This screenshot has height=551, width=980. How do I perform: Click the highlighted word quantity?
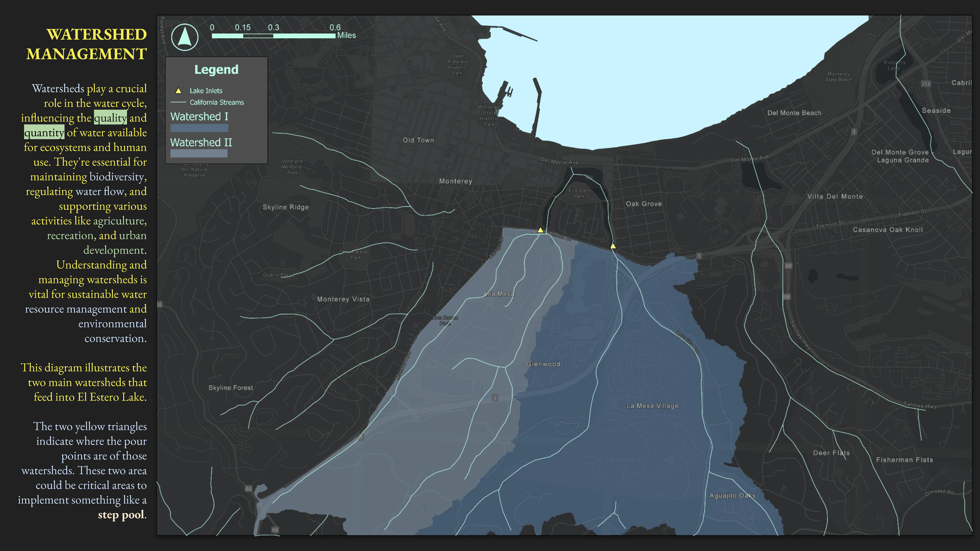(44, 133)
